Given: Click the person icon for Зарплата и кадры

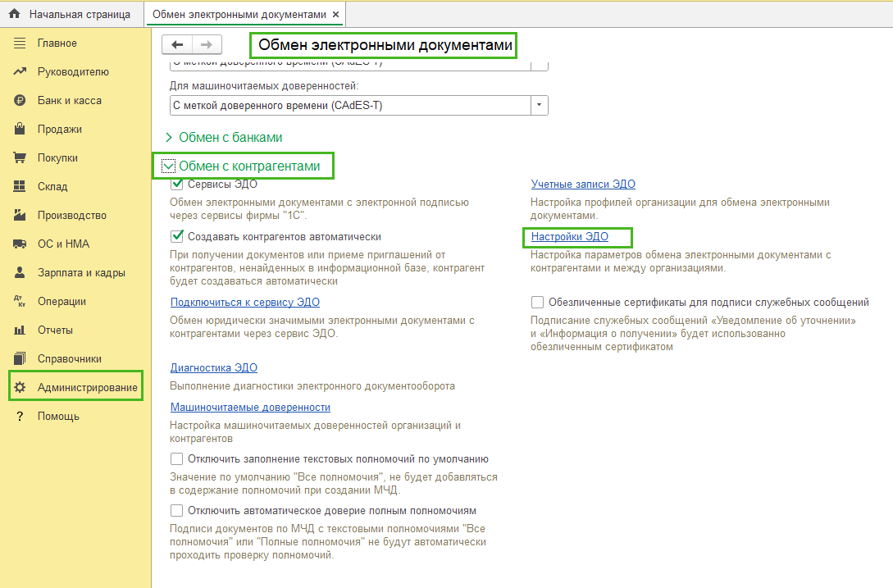Looking at the screenshot, I should [20, 272].
